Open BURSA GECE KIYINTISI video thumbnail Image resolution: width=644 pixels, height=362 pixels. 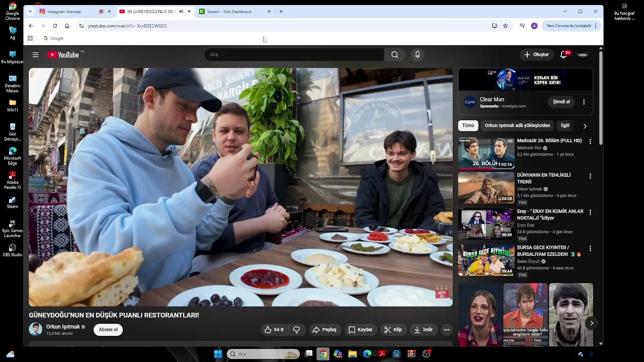click(486, 260)
